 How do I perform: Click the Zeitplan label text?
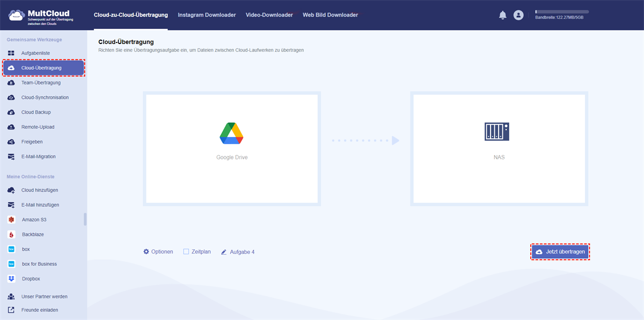point(201,251)
